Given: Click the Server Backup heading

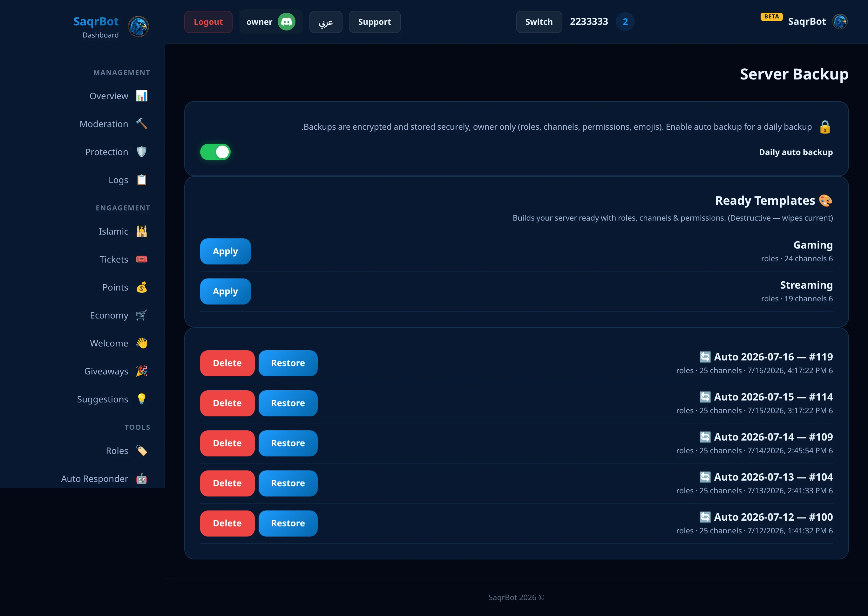Looking at the screenshot, I should tap(794, 74).
